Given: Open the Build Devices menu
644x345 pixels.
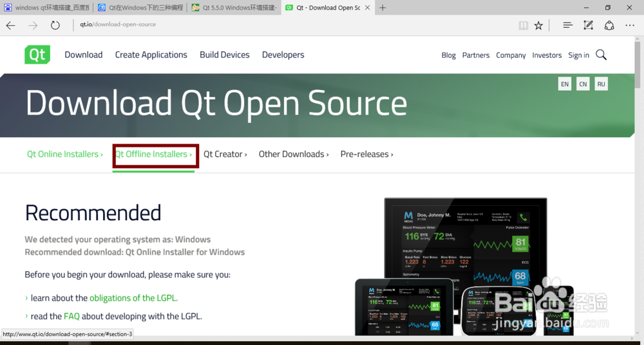Looking at the screenshot, I should (225, 55).
